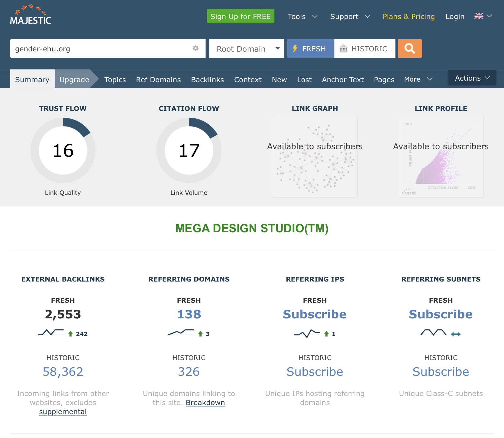504x438 pixels.
Task: Click the Referring Subnets no-change arrow icon
Action: (456, 334)
